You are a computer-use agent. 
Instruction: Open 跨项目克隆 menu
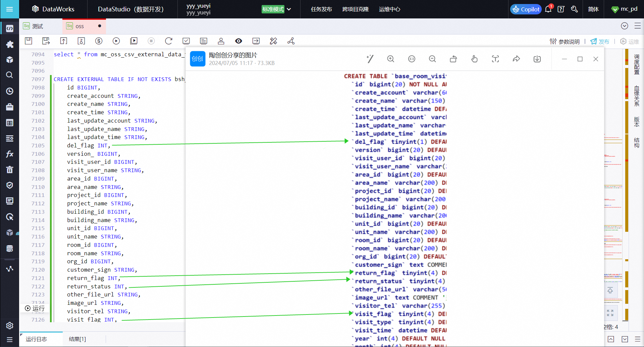point(356,9)
